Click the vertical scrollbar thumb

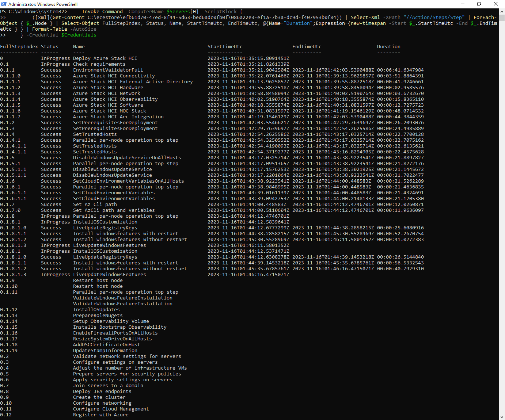tap(502, 18)
